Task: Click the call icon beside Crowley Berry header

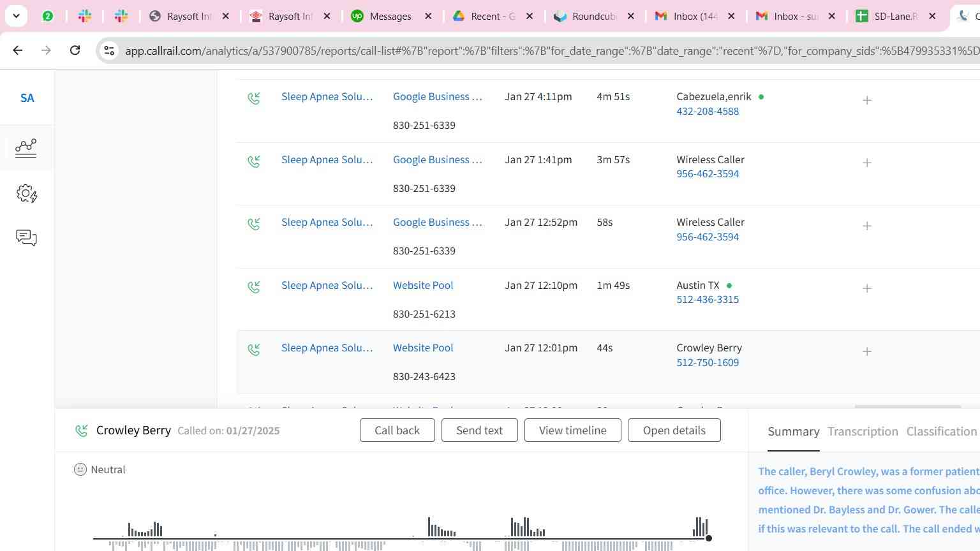Action: point(81,430)
